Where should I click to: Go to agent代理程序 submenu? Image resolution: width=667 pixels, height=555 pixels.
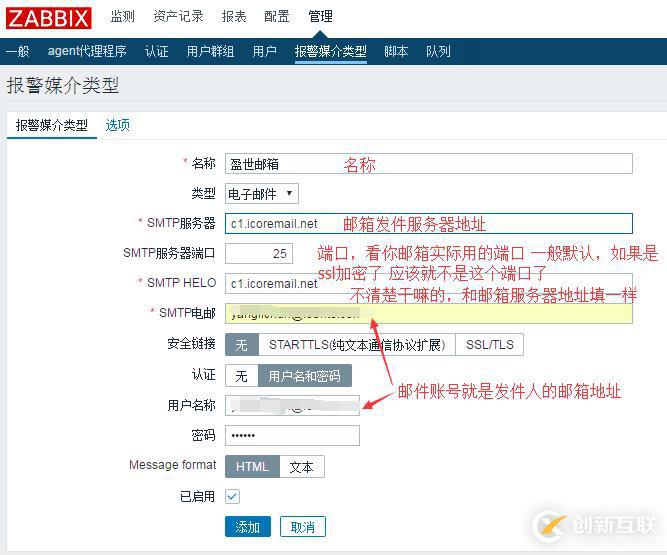[x=87, y=51]
